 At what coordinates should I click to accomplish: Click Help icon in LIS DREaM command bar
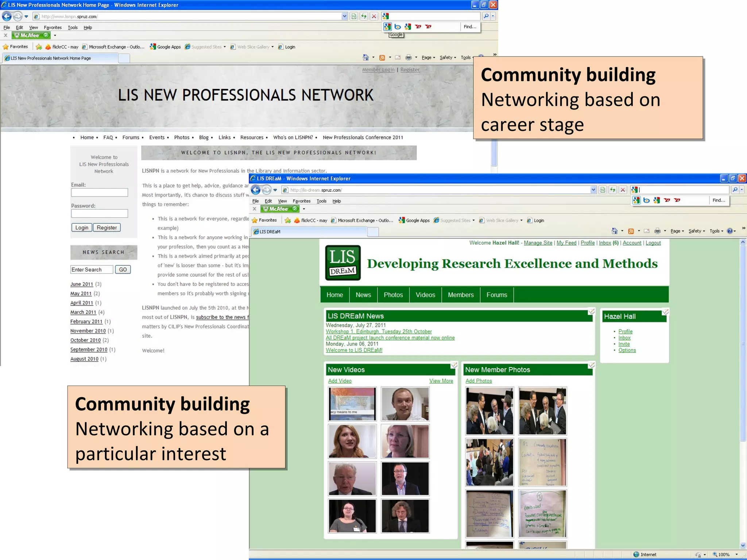click(729, 231)
